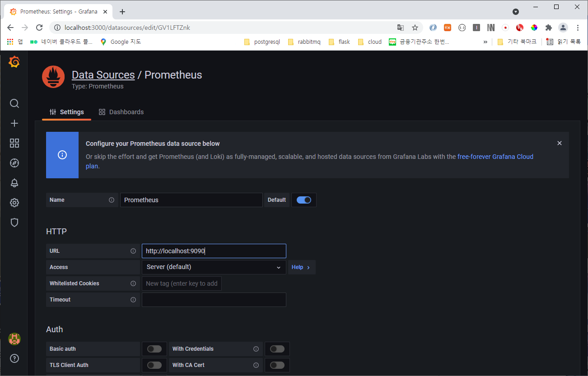
Task: Reload the page with refresh icon
Action: click(x=39, y=28)
